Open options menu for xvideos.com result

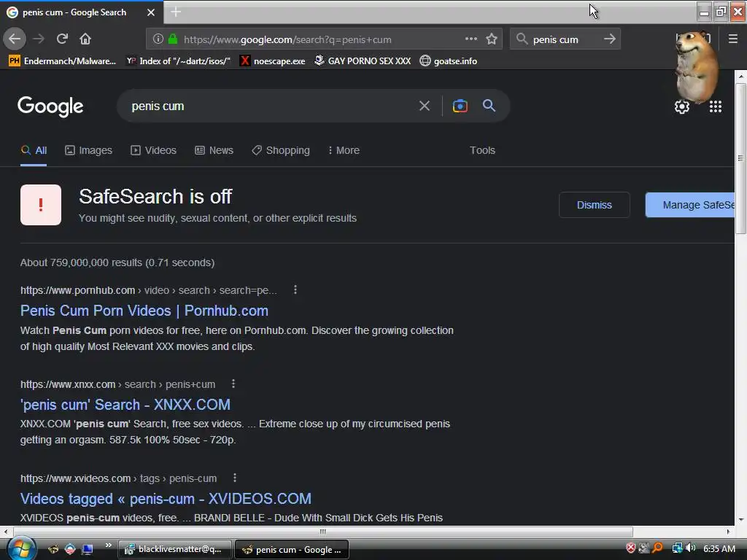pyautogui.click(x=235, y=478)
